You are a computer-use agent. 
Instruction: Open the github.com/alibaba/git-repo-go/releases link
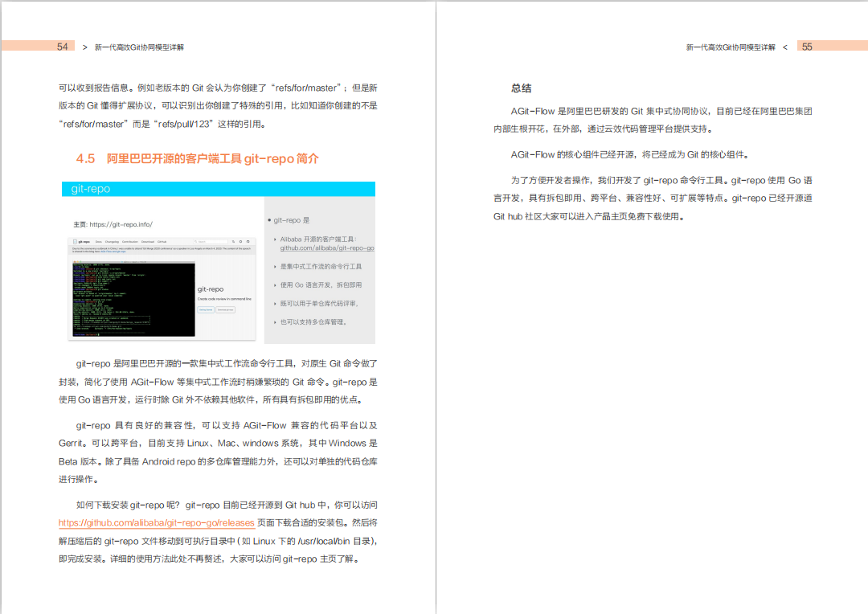click(x=156, y=522)
